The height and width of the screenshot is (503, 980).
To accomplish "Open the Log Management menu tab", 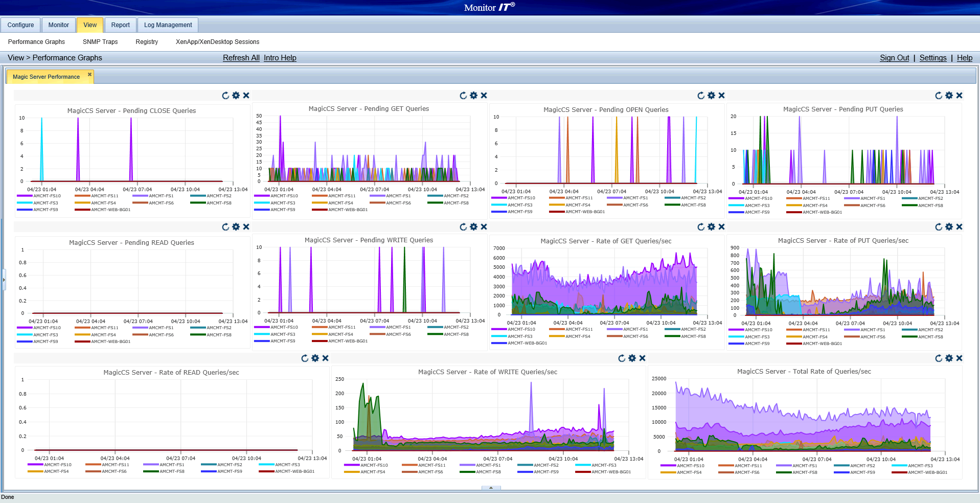I will click(x=168, y=25).
